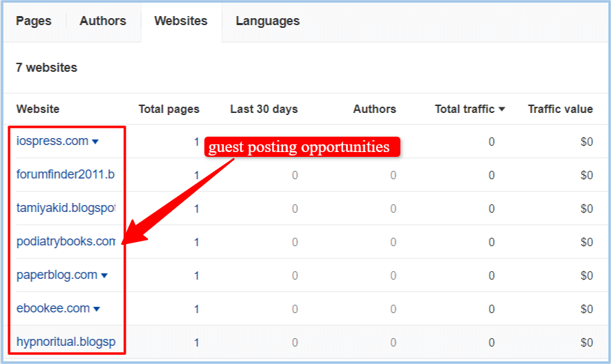The image size is (611, 364).
Task: Click the Authors column header
Action: (x=375, y=109)
